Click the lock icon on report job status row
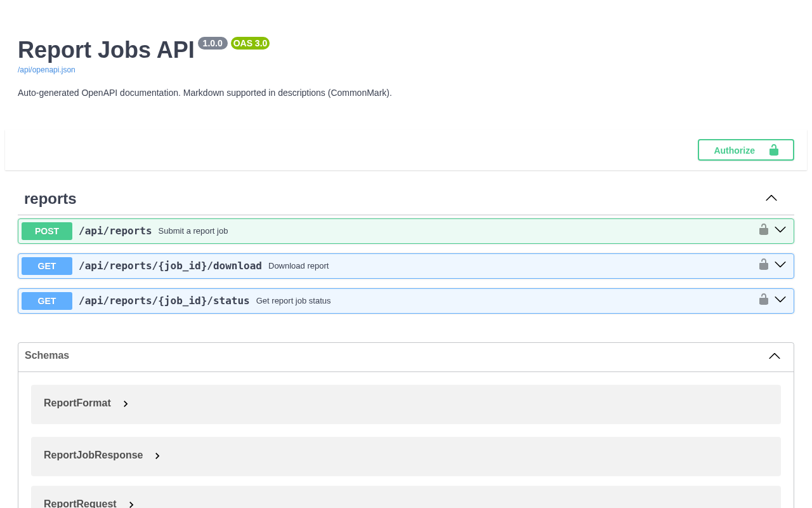812x508 pixels. tap(764, 299)
